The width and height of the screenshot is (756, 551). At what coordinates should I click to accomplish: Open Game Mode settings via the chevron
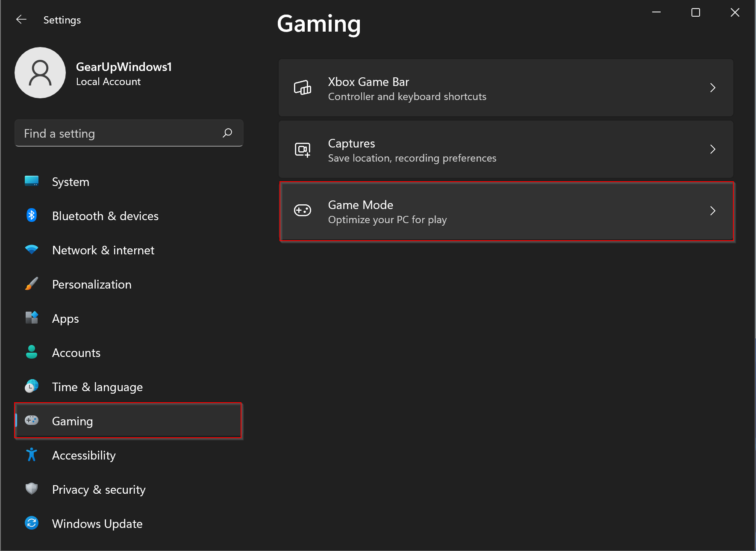pyautogui.click(x=712, y=211)
